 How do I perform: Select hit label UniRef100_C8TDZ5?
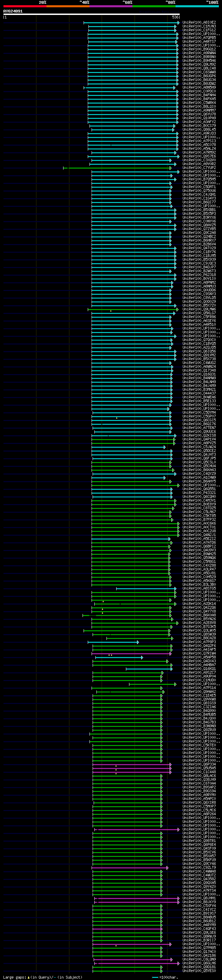(199, 508)
